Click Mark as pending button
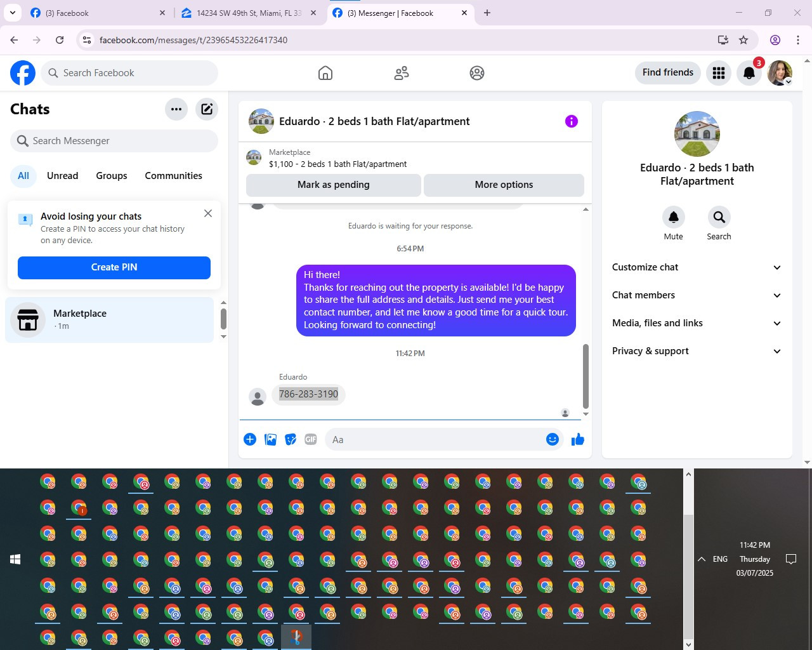 334,185
